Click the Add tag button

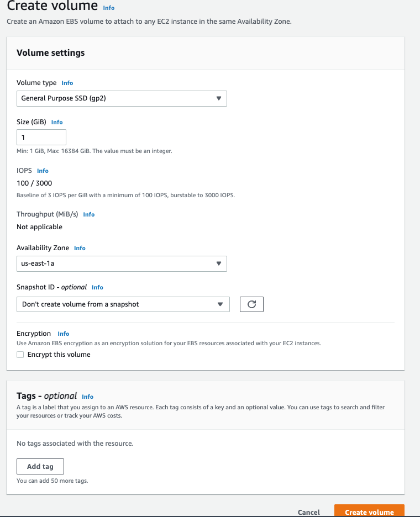(x=40, y=466)
